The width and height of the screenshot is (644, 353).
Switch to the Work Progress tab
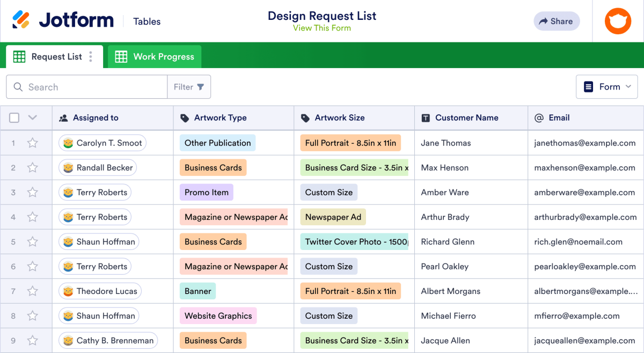(x=155, y=56)
